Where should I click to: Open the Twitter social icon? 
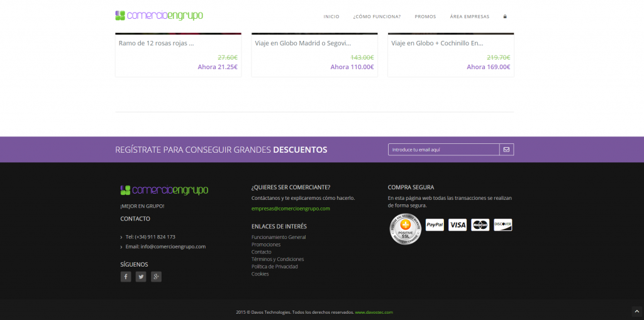coord(141,277)
